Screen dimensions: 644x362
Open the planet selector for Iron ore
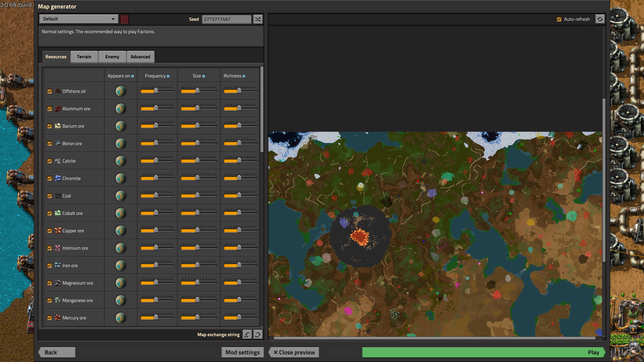click(121, 265)
